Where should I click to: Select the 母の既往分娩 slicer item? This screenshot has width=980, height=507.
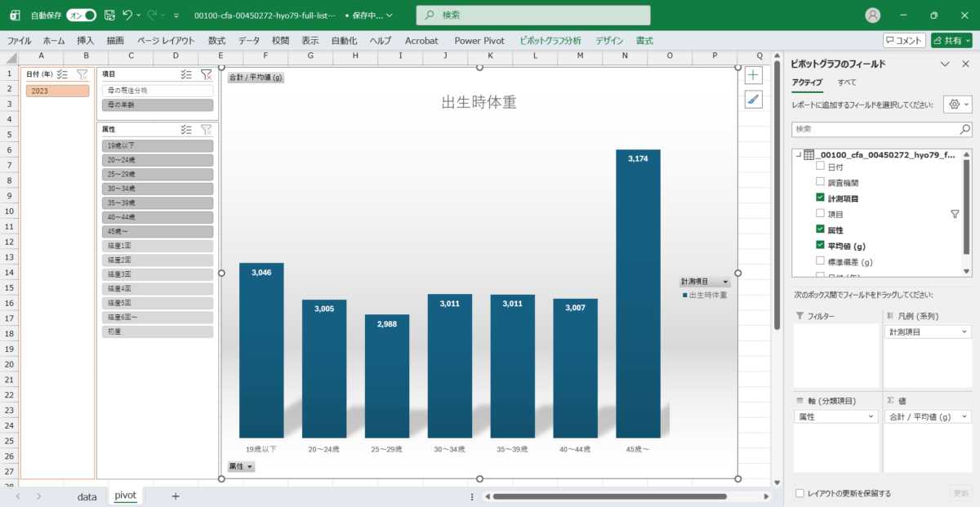pos(157,91)
